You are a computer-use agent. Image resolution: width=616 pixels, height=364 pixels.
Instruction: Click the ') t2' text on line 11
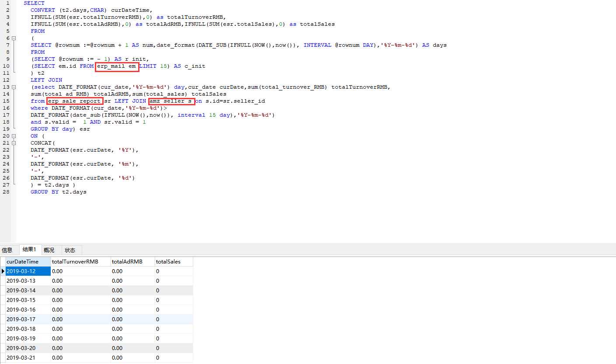[38, 73]
